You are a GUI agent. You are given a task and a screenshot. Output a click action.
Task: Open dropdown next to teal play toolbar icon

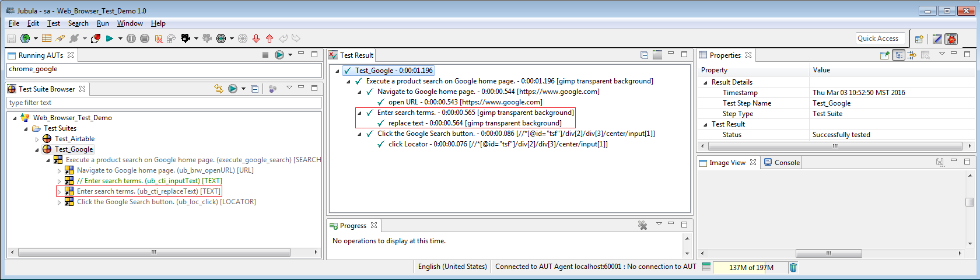pyautogui.click(x=120, y=38)
